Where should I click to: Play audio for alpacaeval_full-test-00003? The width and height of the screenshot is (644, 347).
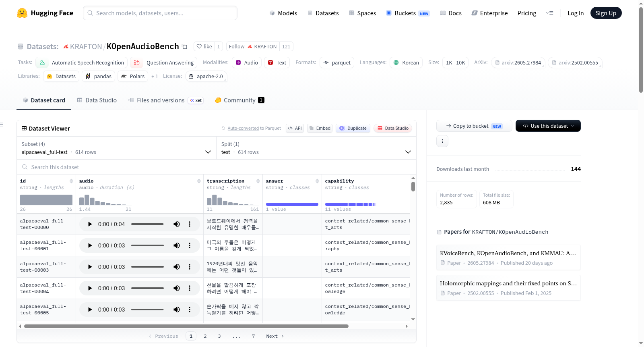click(90, 267)
